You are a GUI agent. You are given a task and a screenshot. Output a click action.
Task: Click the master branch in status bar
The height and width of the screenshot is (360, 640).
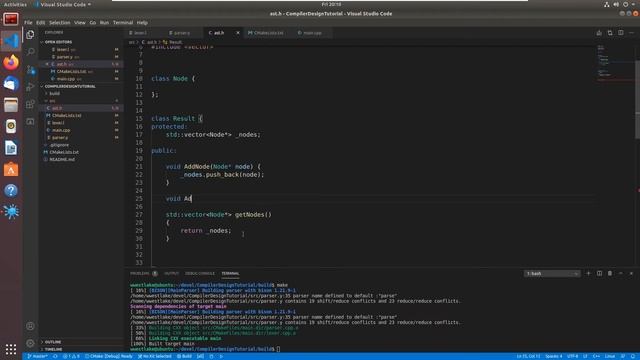(x=38, y=356)
